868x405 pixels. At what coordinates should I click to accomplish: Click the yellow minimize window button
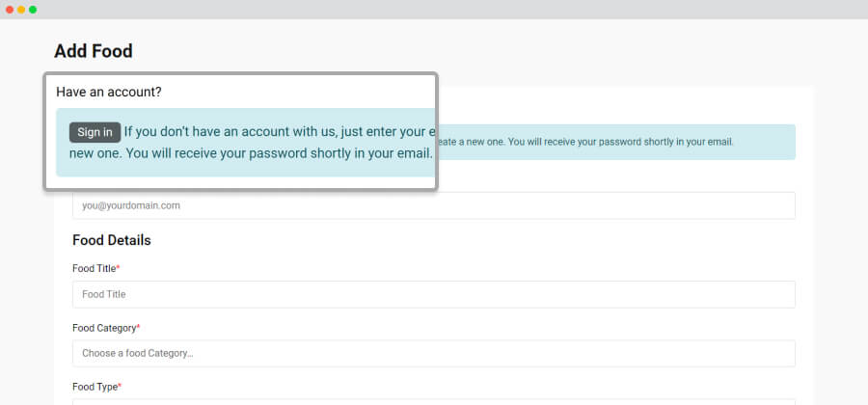(x=21, y=10)
